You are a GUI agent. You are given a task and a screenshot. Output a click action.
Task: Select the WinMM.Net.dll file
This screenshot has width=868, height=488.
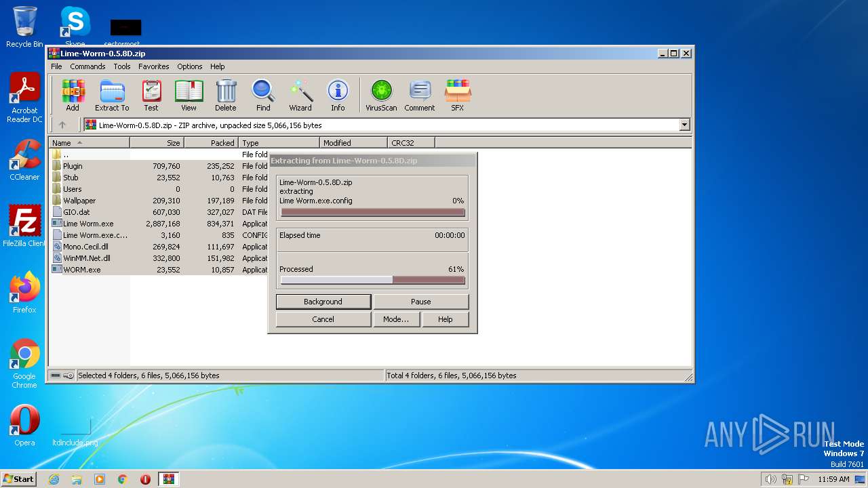click(159, 258)
